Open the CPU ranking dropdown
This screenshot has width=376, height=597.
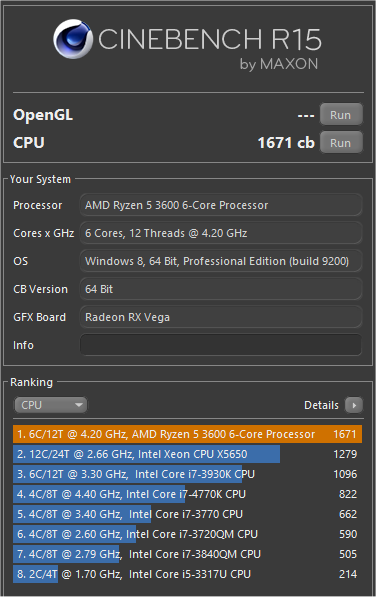click(50, 405)
